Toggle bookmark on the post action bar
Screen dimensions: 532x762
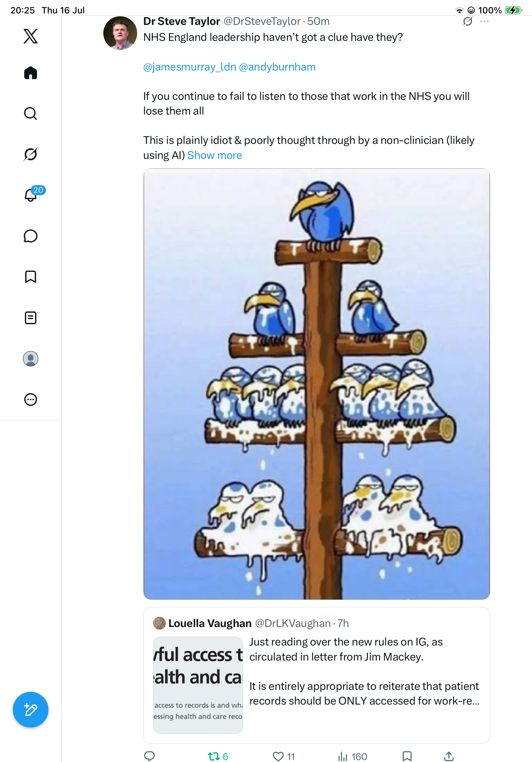click(407, 756)
